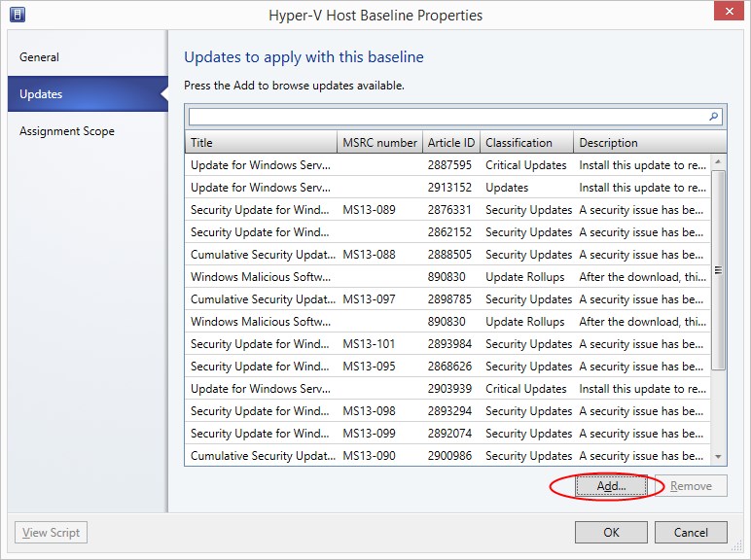Select the MS13-098 security update row
The height and width of the screenshot is (560, 751).
click(x=447, y=410)
